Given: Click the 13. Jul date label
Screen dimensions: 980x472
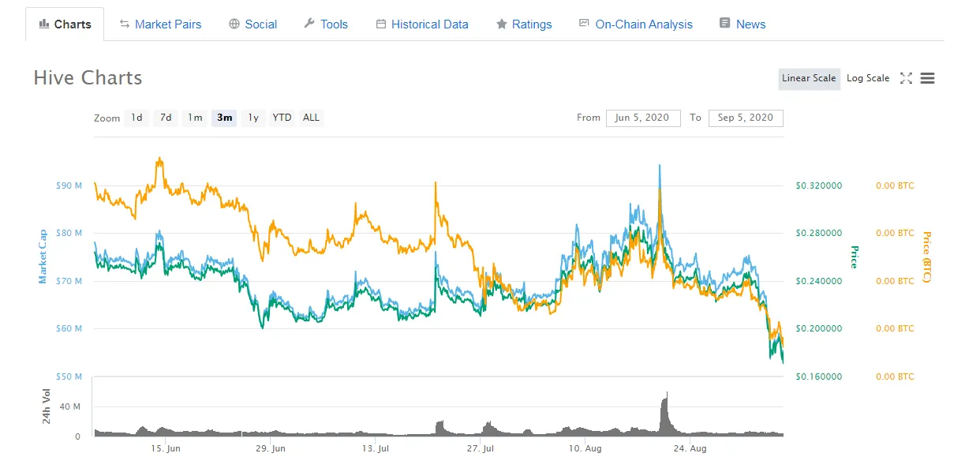Looking at the screenshot, I should point(376,448).
